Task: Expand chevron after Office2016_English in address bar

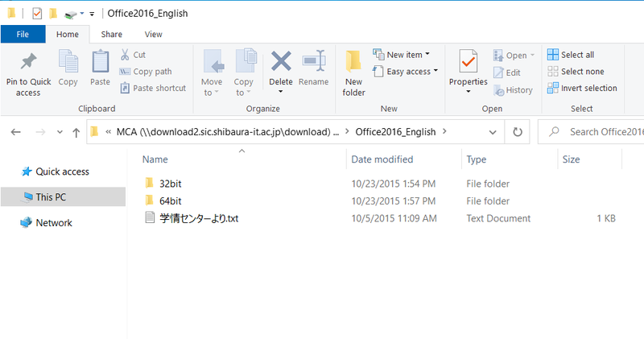Action: 444,131
